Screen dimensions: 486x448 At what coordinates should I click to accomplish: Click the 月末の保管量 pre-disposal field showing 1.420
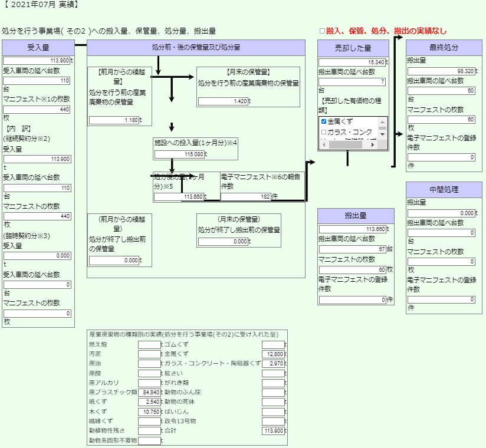point(223,101)
